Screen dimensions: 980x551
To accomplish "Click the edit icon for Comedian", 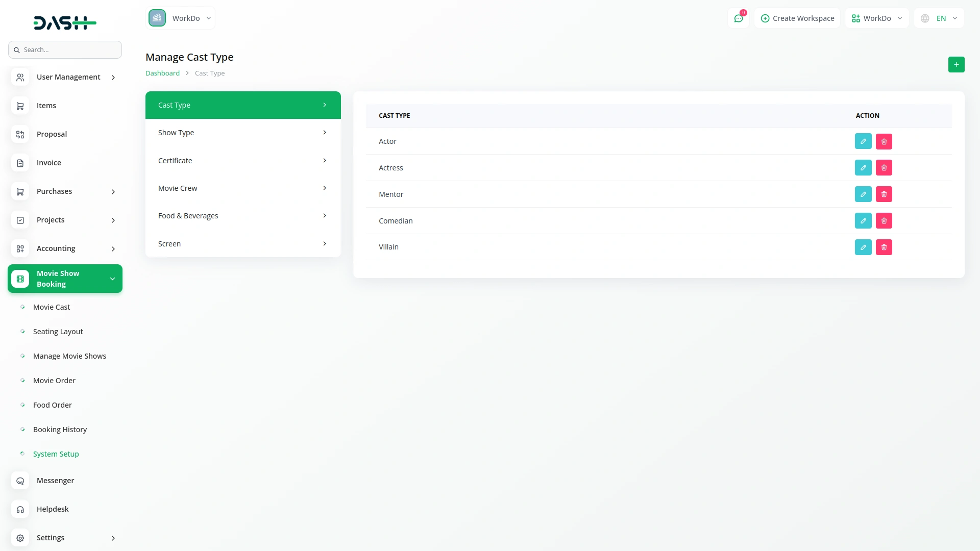I will click(863, 221).
